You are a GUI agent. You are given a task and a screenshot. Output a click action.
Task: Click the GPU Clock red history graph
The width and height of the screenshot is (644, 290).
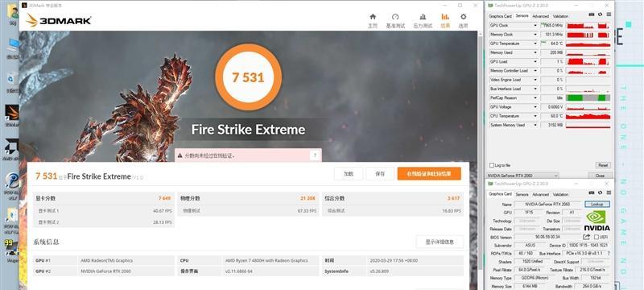pyautogui.click(x=588, y=26)
